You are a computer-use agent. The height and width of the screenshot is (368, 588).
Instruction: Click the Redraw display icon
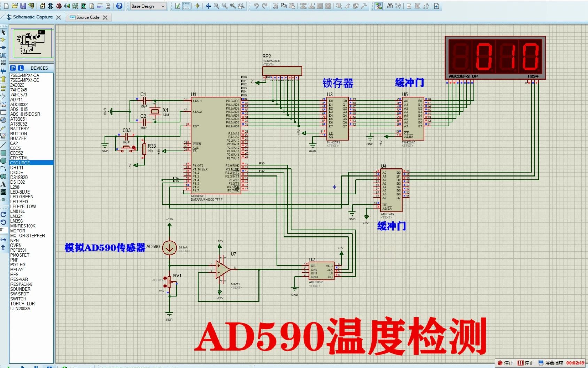tap(178, 6)
